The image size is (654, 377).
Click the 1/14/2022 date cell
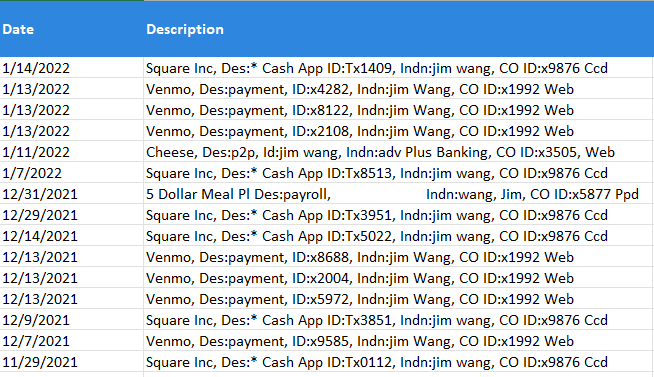coord(71,68)
